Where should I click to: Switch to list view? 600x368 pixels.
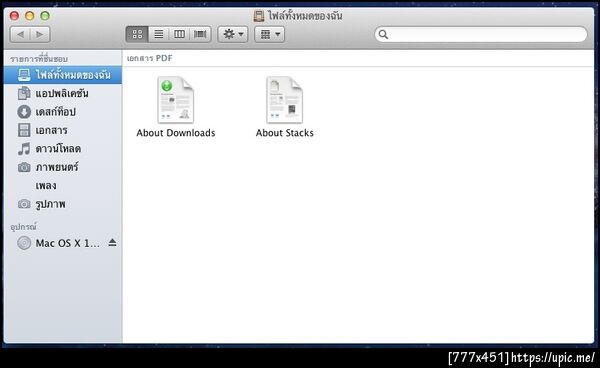158,34
